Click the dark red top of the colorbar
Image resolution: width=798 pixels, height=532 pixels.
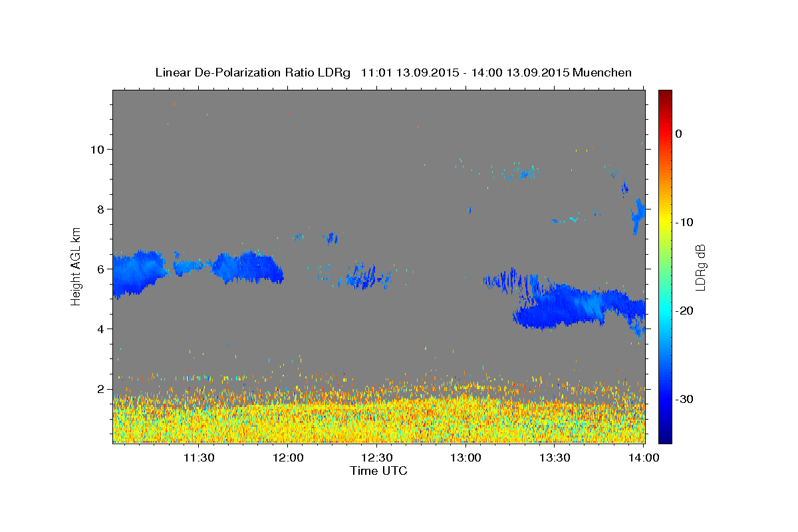point(665,95)
